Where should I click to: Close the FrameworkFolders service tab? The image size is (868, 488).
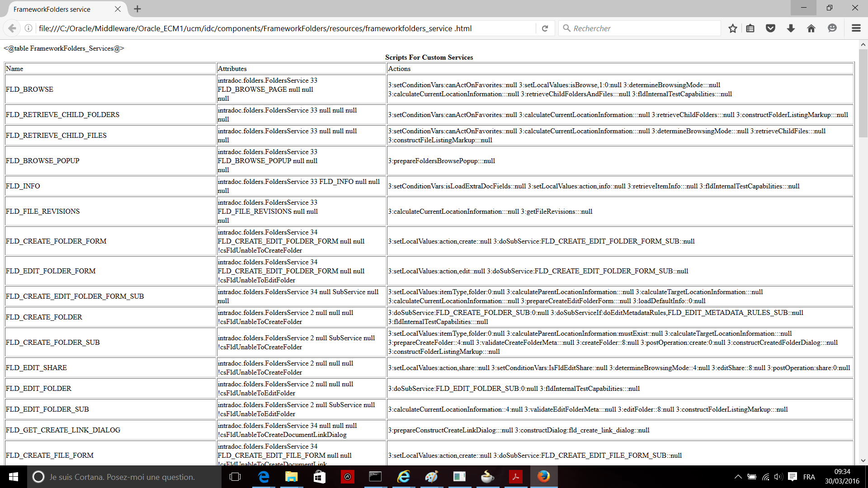[118, 9]
